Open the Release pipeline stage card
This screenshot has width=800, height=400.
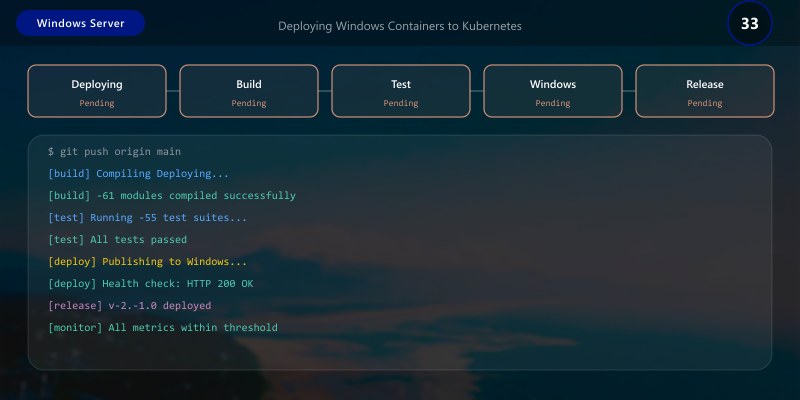point(705,91)
